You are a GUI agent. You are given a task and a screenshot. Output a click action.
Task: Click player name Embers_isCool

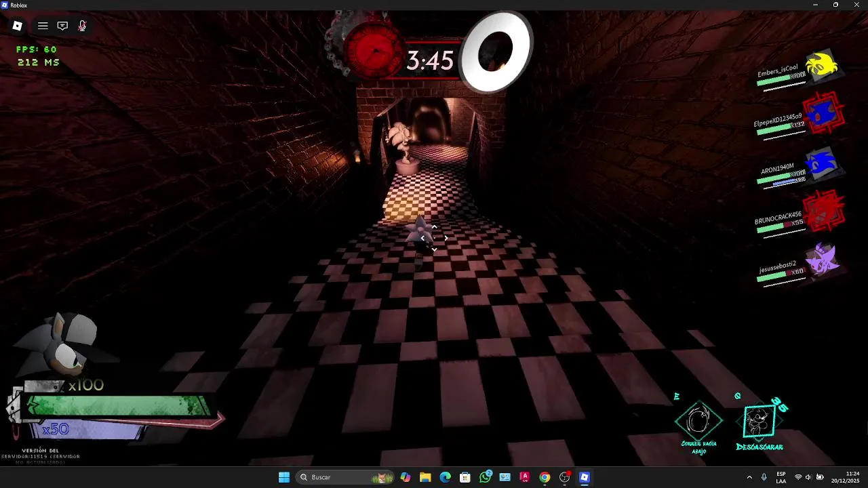pos(777,70)
